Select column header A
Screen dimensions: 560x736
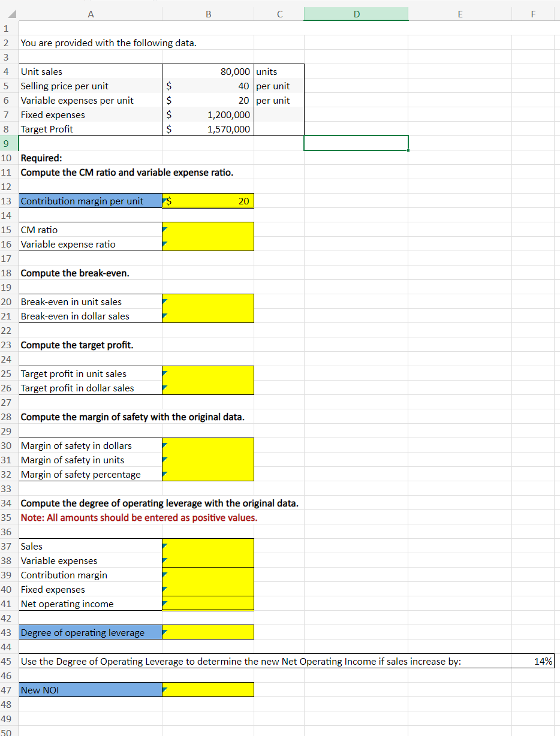(x=91, y=13)
